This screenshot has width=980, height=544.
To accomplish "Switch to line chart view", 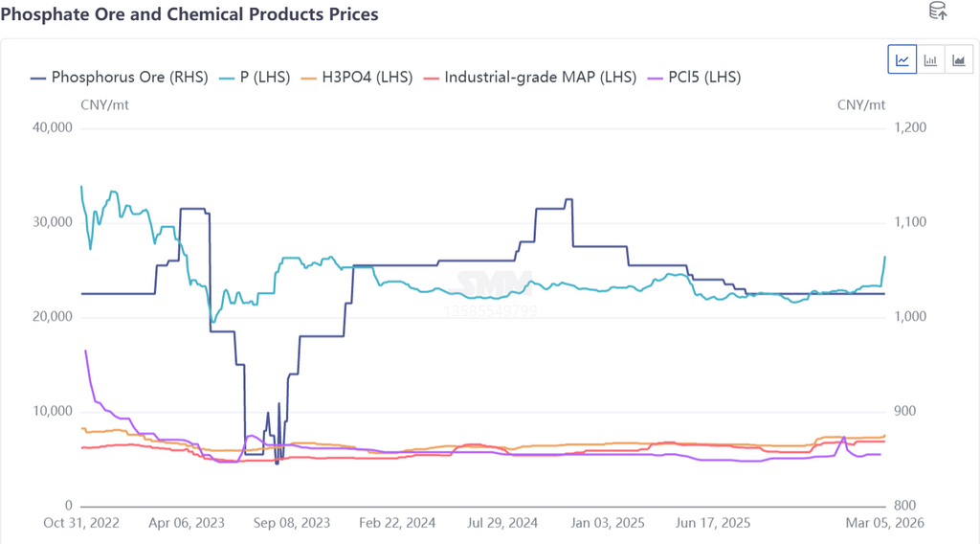I will point(902,60).
